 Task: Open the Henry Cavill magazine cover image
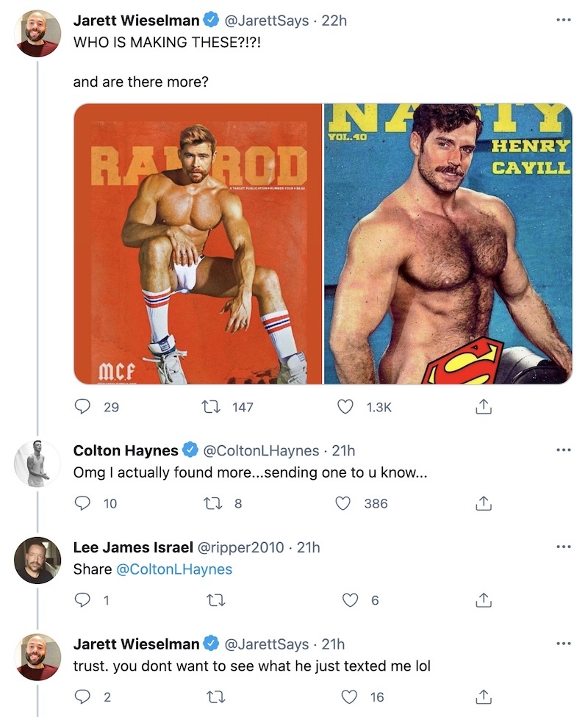tap(448, 243)
